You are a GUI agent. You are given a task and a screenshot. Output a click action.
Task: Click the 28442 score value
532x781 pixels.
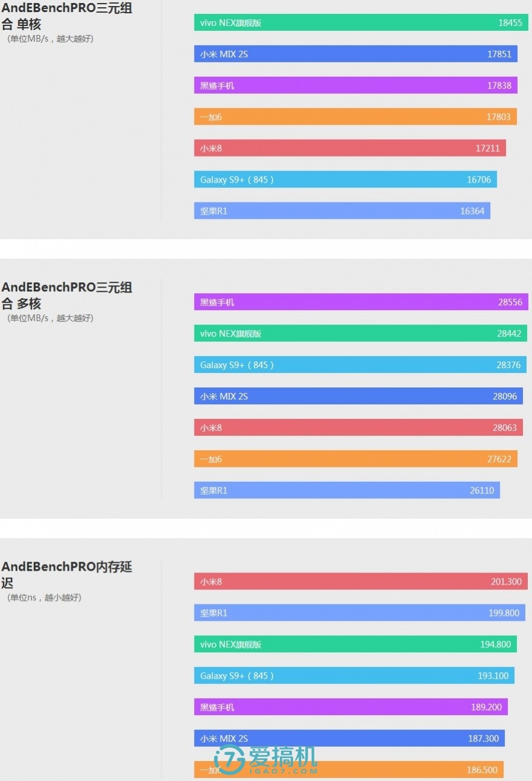pos(509,334)
